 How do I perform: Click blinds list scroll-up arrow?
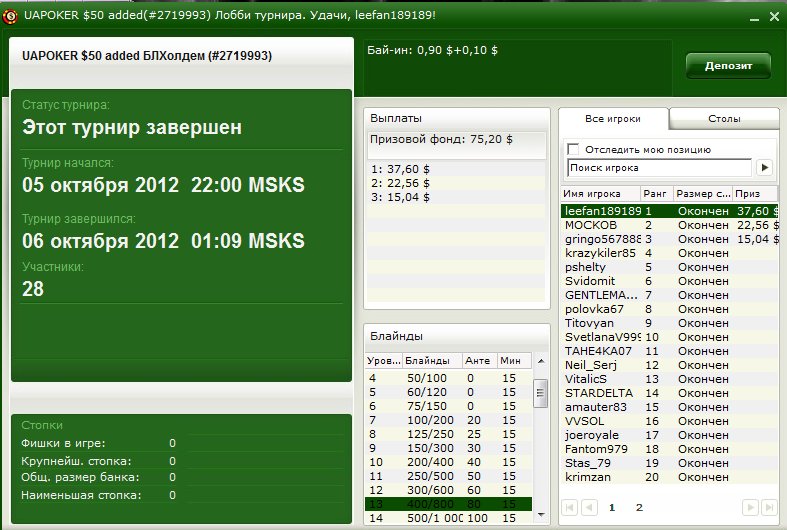541,361
